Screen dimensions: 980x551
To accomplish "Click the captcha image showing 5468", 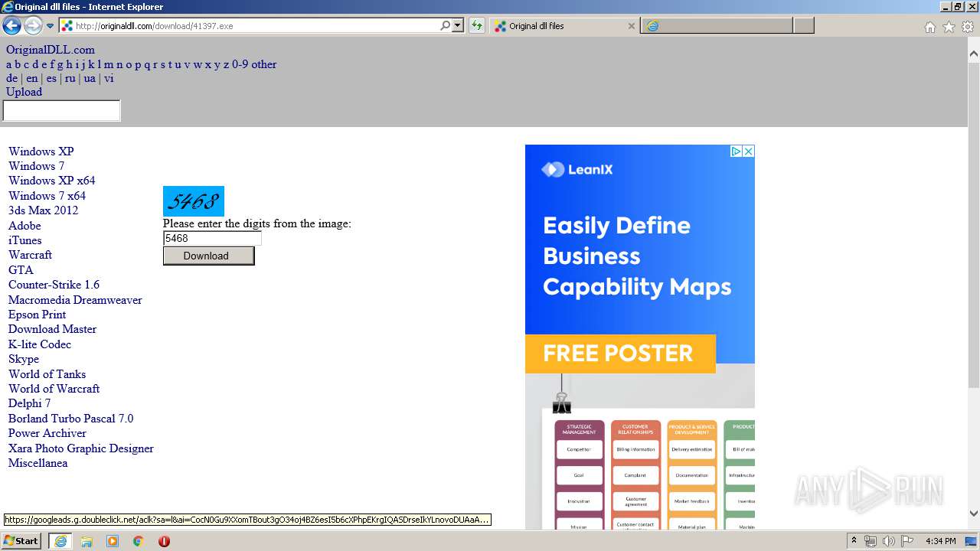I will (194, 201).
